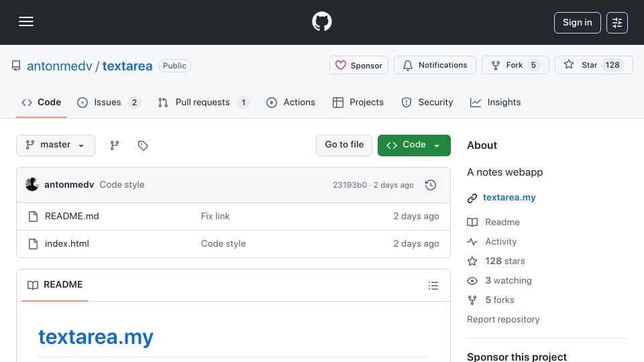Viewport: 644px width, 362px height.
Task: Open the Pull requests tab
Action: click(204, 102)
